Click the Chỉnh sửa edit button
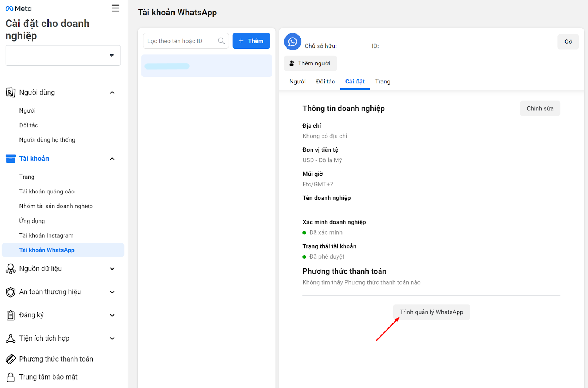Image resolution: width=588 pixels, height=388 pixels. point(540,108)
